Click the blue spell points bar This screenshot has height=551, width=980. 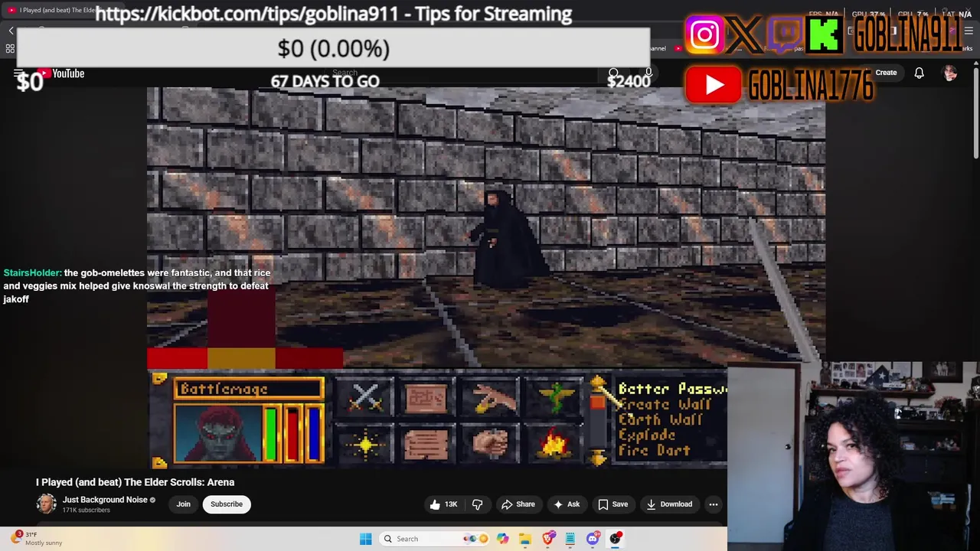[314, 434]
